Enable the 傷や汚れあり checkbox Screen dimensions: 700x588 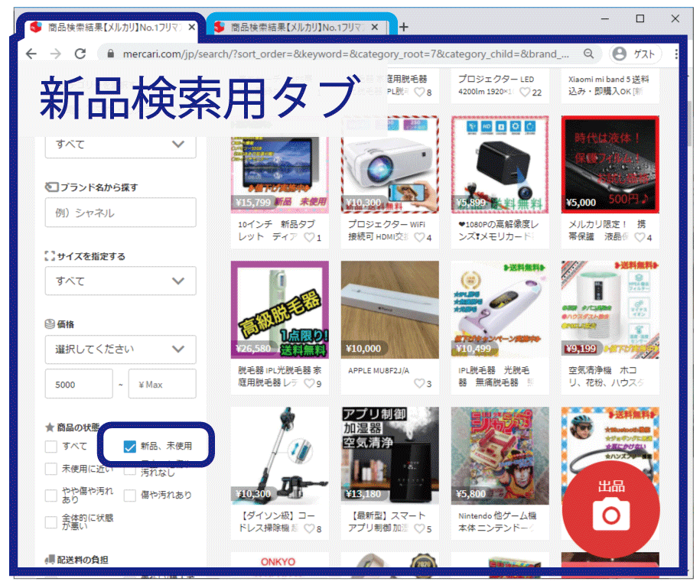[129, 495]
